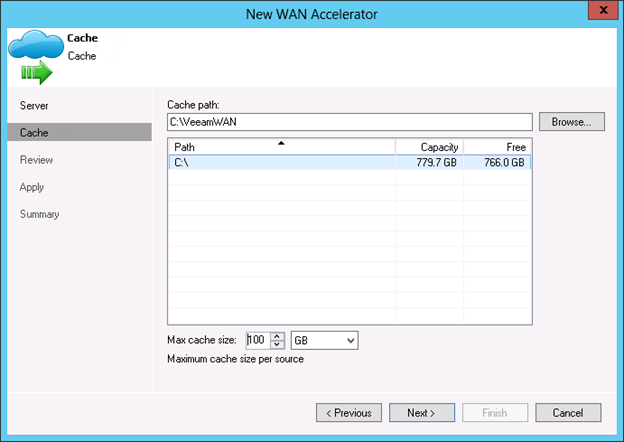Open the Browse... folder picker
The image size is (624, 442).
571,122
